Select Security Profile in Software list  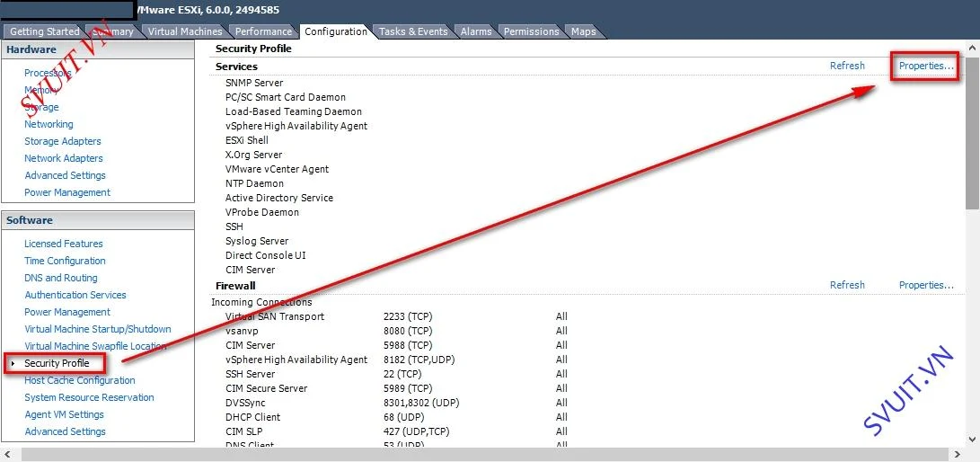tap(57, 363)
